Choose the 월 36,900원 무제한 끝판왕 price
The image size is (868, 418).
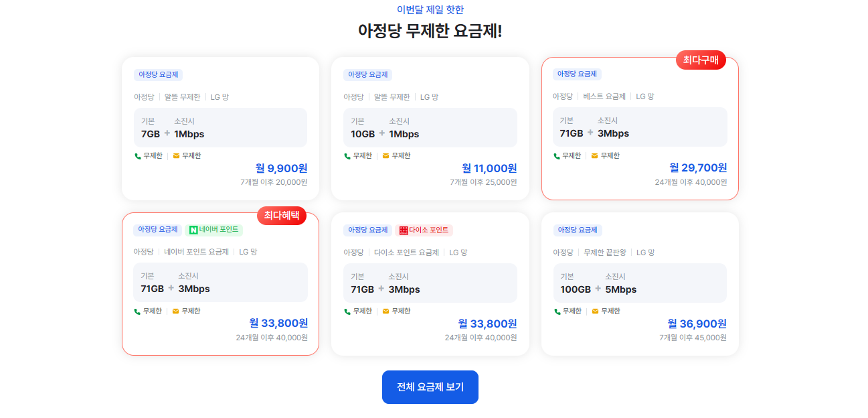pos(697,324)
